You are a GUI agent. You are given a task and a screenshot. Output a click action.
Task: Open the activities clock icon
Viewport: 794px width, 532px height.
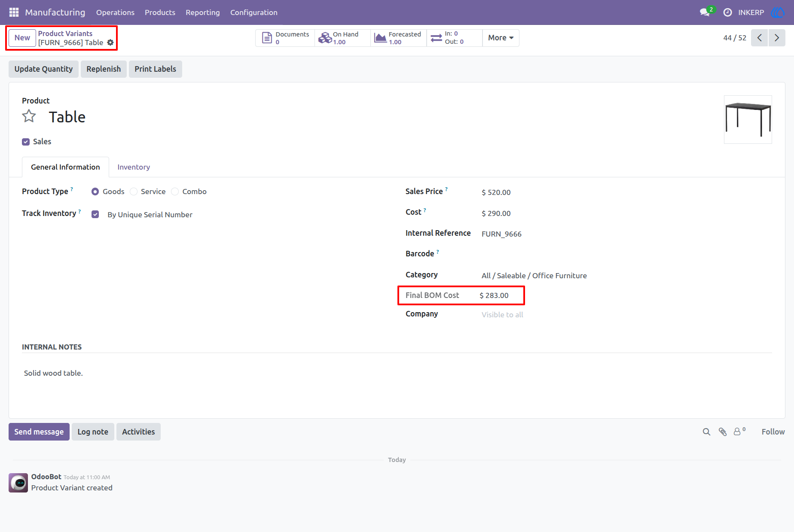click(727, 12)
